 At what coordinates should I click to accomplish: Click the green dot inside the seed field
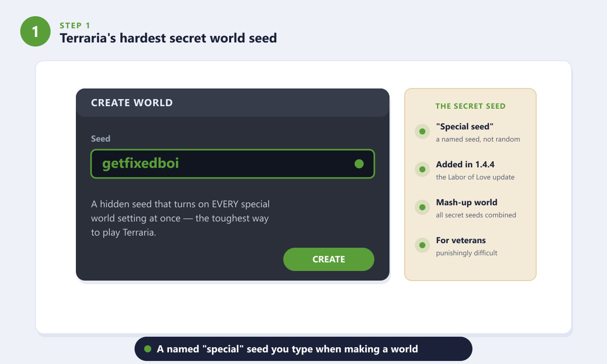[x=359, y=164]
